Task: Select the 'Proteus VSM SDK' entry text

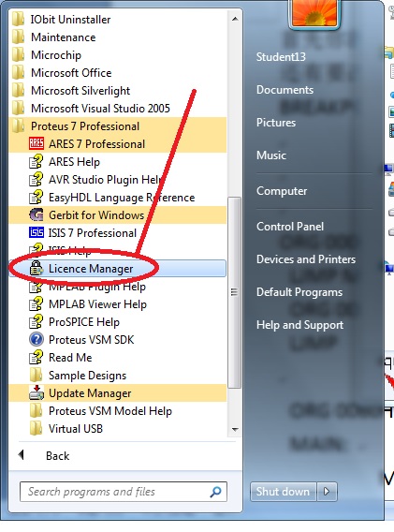Action: pyautogui.click(x=91, y=340)
